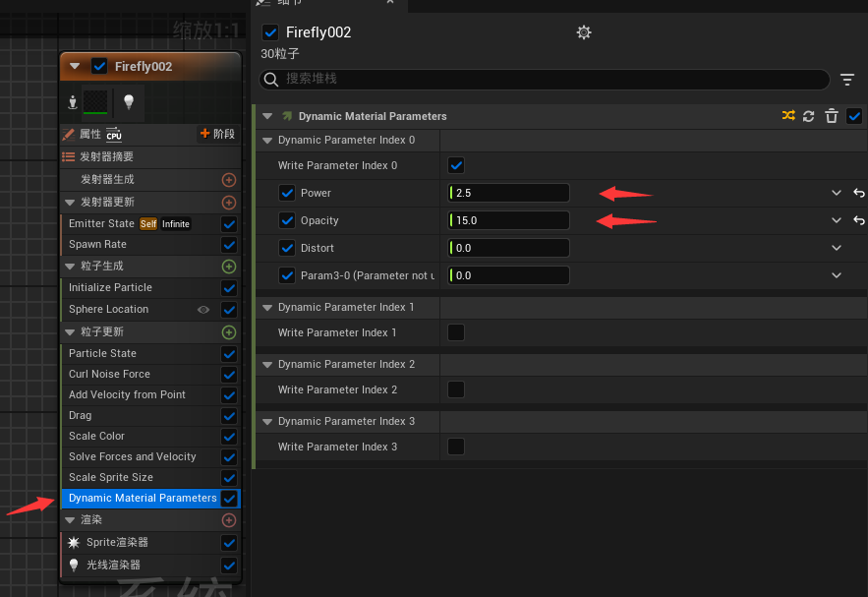The image size is (868, 597).
Task: Click the emitter thumbnail in the Firefly002 node
Action: click(x=95, y=102)
